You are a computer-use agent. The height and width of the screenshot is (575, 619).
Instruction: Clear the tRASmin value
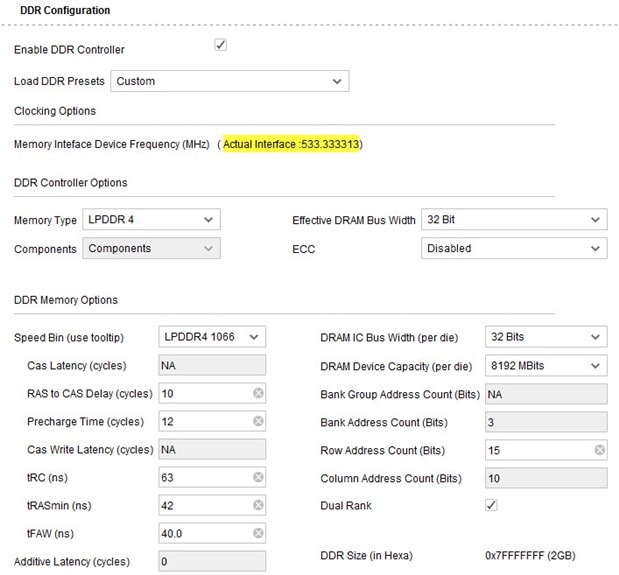(258, 506)
